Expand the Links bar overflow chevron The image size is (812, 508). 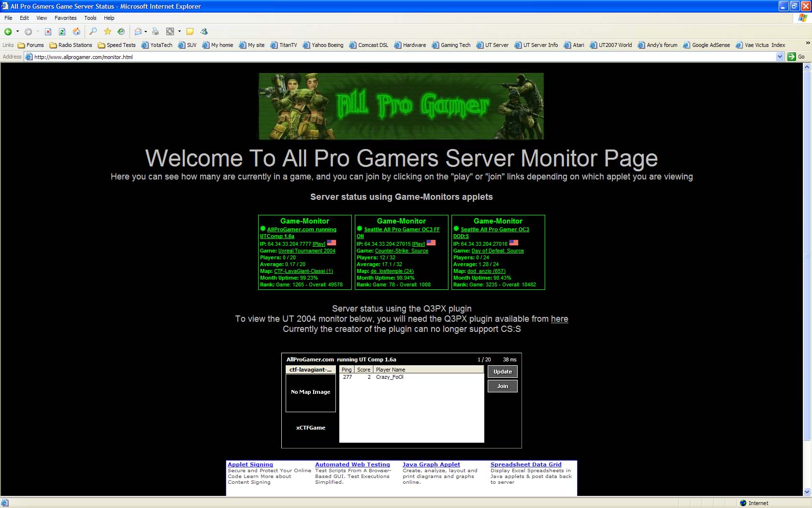point(807,44)
